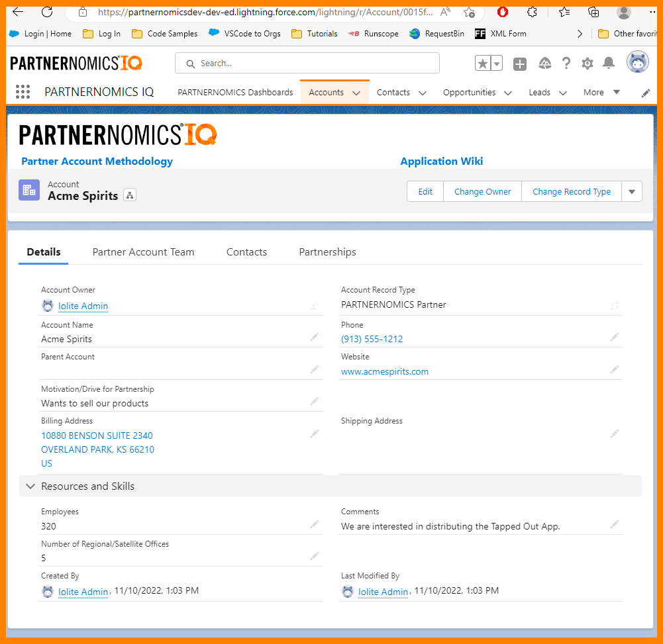Edit Number of Regional/Satellite Offices pencil
663x644 pixels.
315,556
